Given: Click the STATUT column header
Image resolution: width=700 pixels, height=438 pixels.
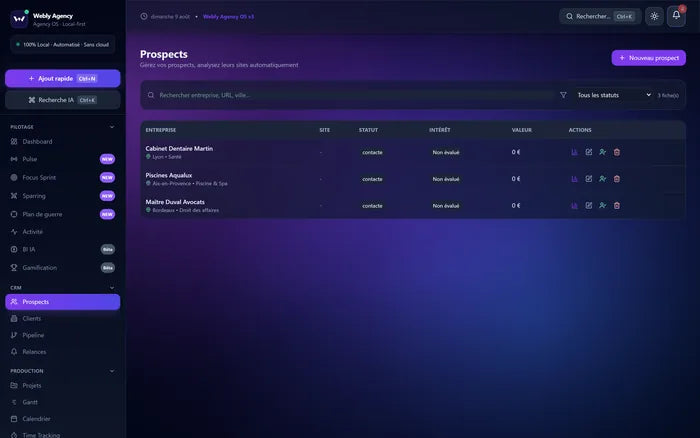Looking at the screenshot, I should (368, 130).
